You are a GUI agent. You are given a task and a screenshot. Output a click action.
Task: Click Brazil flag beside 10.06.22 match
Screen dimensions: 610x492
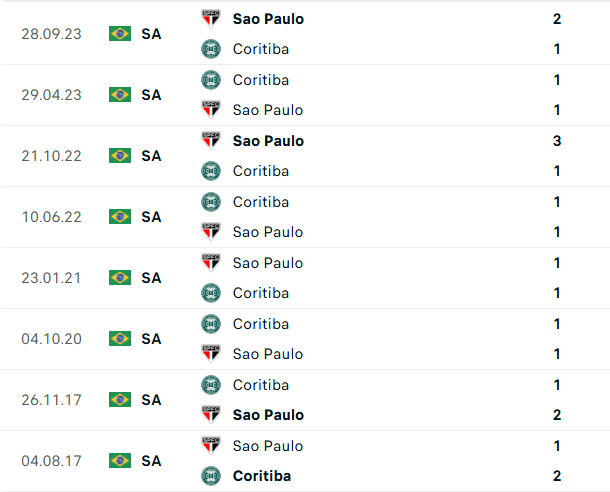click(120, 217)
